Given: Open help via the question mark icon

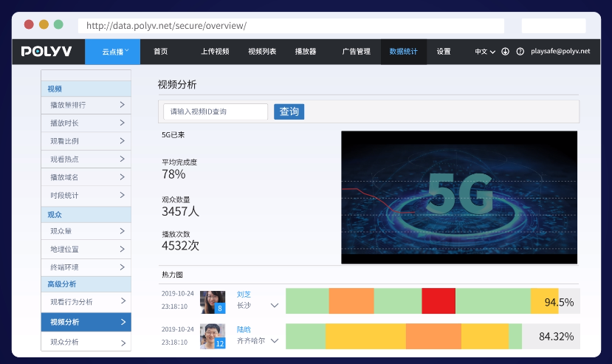Looking at the screenshot, I should tap(520, 52).
